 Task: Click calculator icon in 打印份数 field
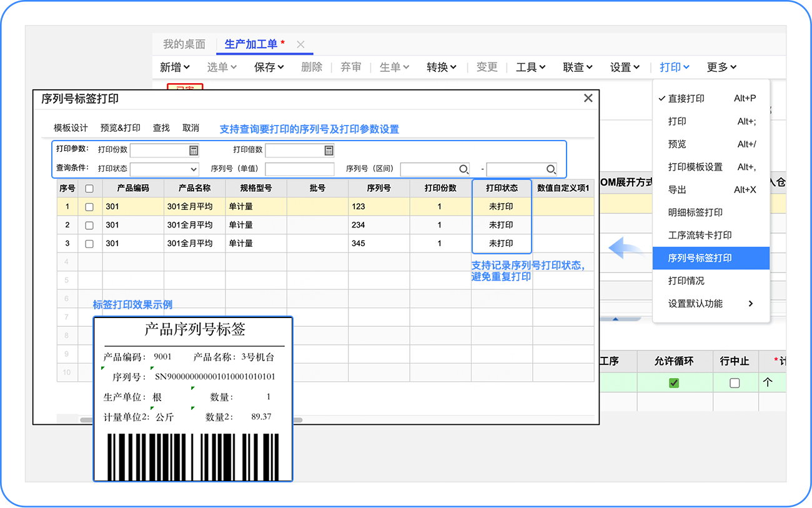(x=194, y=150)
